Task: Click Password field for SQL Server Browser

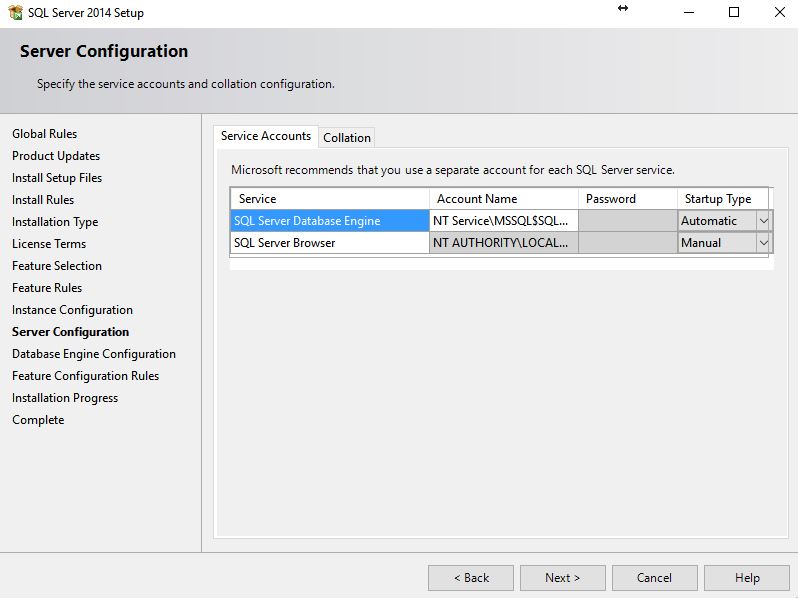Action: (628, 243)
